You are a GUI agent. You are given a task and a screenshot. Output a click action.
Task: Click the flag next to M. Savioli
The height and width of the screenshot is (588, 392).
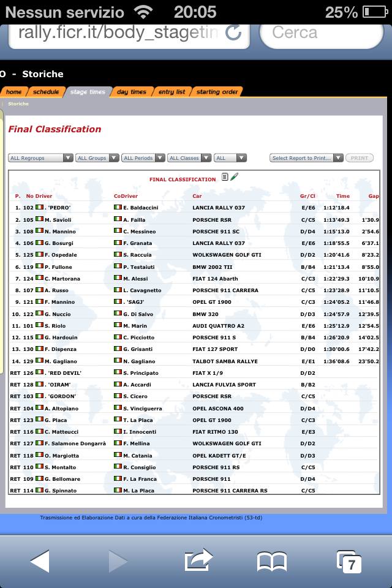coord(39,219)
